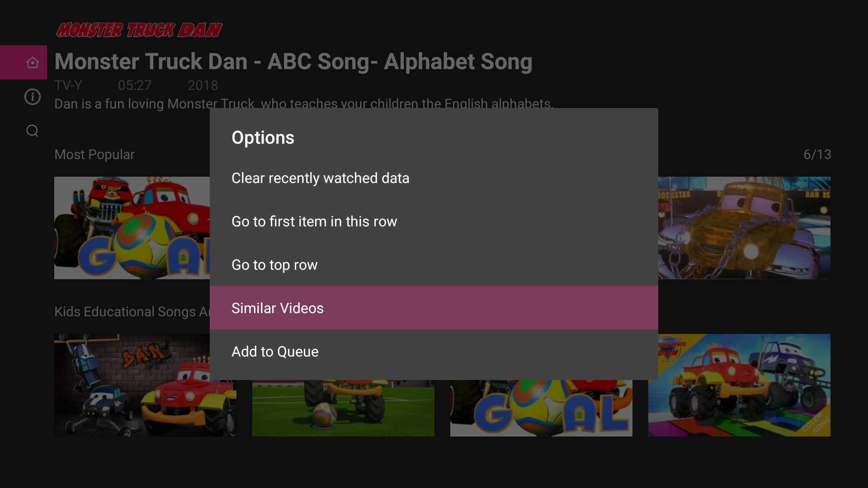
Task: Open the golden chained truck thumbnail
Action: (744, 228)
